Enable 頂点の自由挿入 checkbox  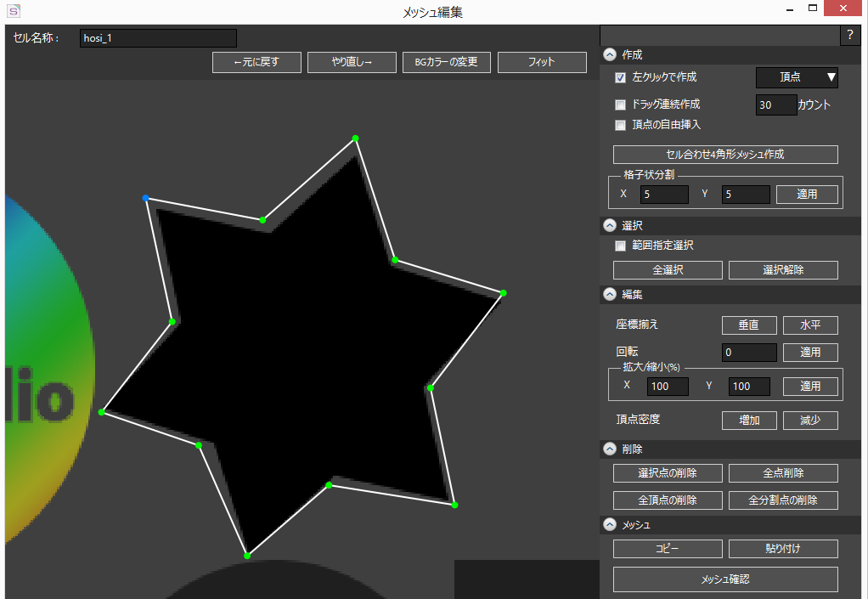pos(621,125)
